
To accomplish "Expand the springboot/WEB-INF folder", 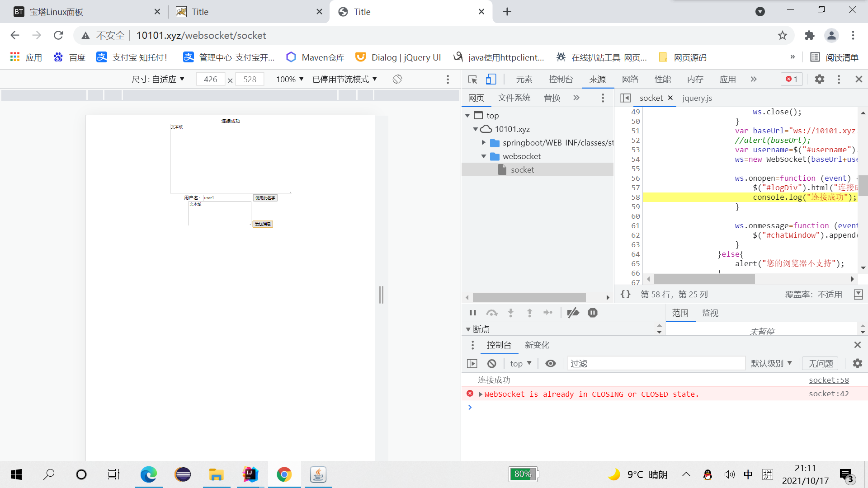I will [484, 143].
